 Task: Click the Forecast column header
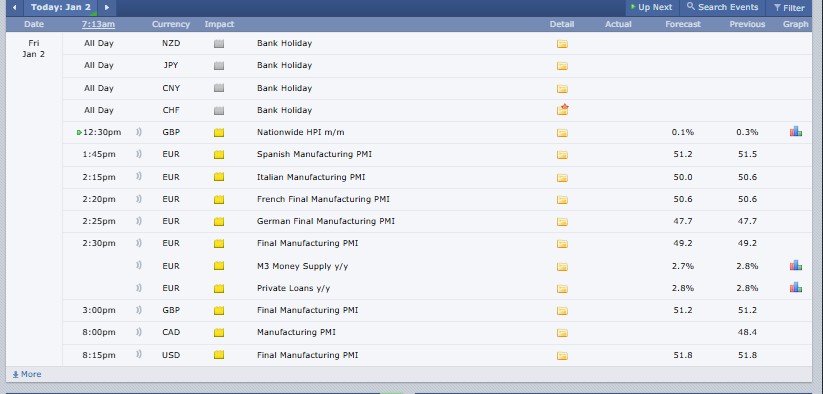(683, 24)
